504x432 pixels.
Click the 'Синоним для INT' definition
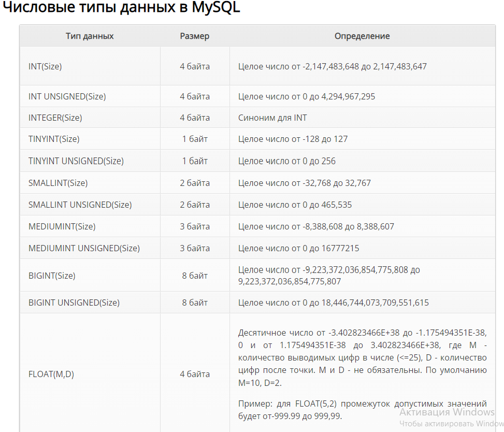tap(272, 118)
